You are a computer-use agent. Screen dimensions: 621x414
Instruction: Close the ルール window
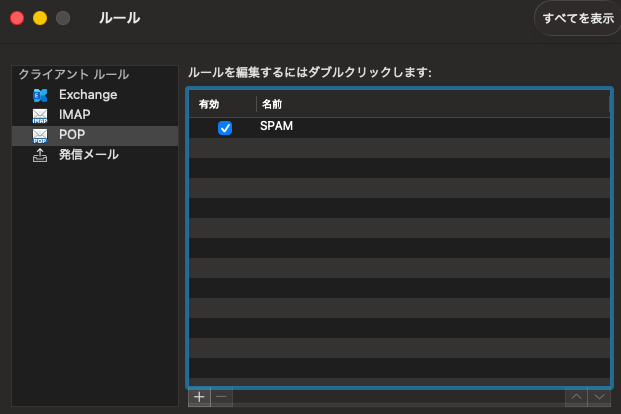coord(17,18)
